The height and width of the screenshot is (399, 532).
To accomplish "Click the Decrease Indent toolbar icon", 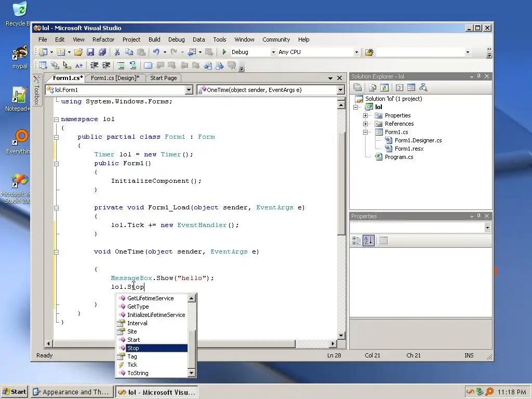I will [x=94, y=65].
